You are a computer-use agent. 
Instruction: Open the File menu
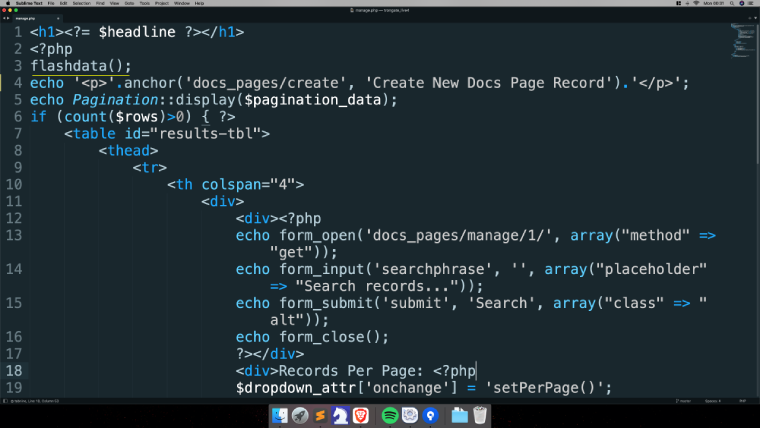click(51, 3)
